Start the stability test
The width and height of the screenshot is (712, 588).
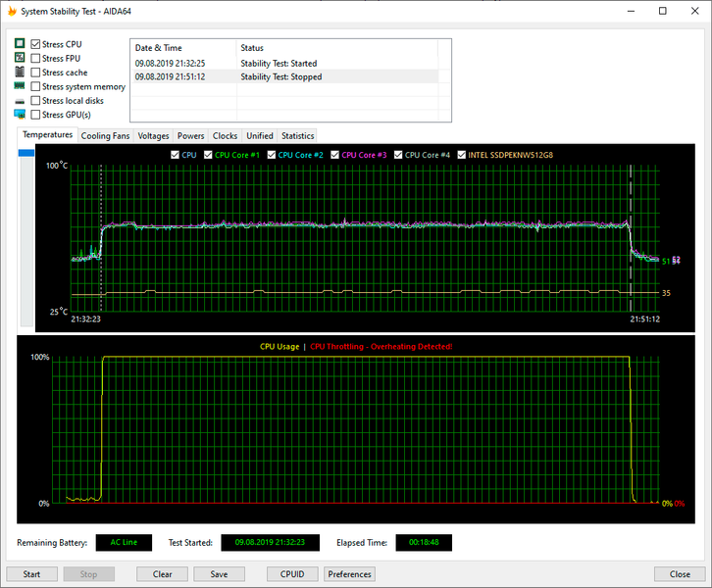pos(31,574)
